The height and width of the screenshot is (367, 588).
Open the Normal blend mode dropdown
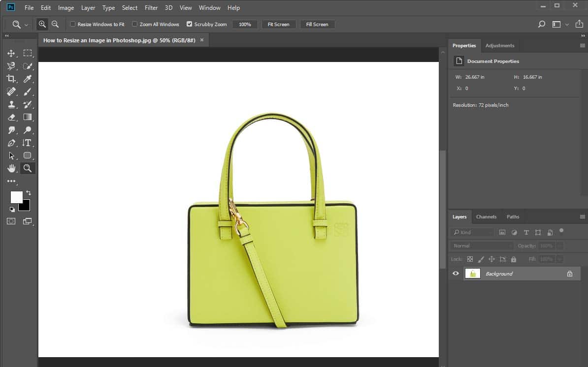(480, 245)
